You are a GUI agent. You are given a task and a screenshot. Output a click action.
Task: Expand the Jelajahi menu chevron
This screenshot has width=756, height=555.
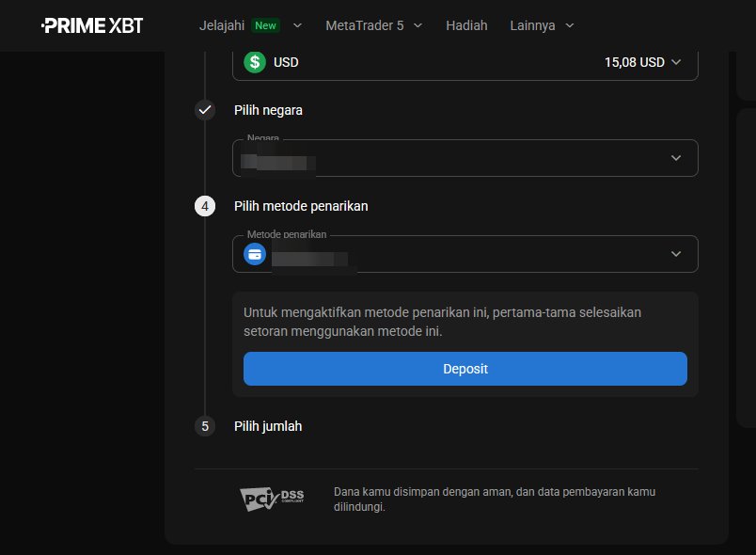tap(297, 25)
